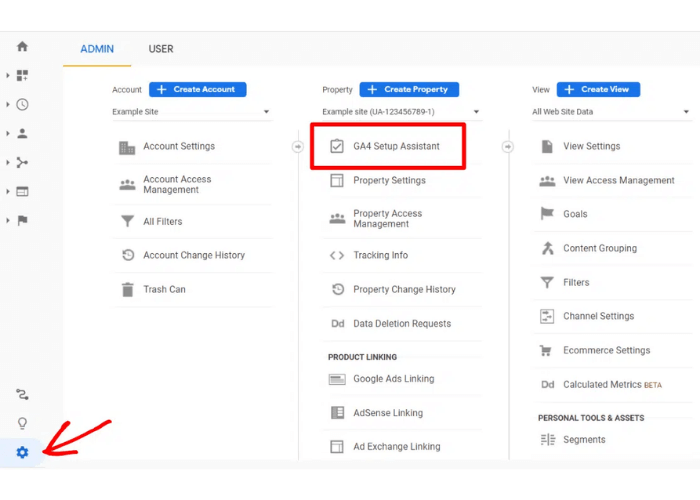This screenshot has height=500, width=700.
Task: Click the View Access Management people icon
Action: coord(548,181)
